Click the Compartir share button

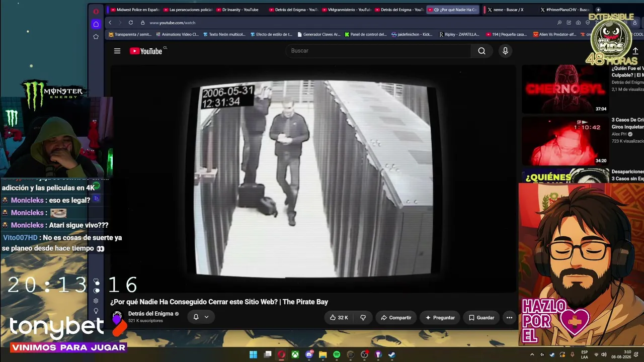396,318
